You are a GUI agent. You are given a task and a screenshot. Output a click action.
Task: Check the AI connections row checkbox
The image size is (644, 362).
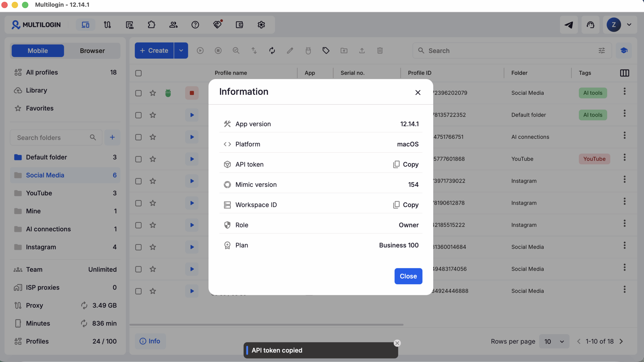[138, 137]
